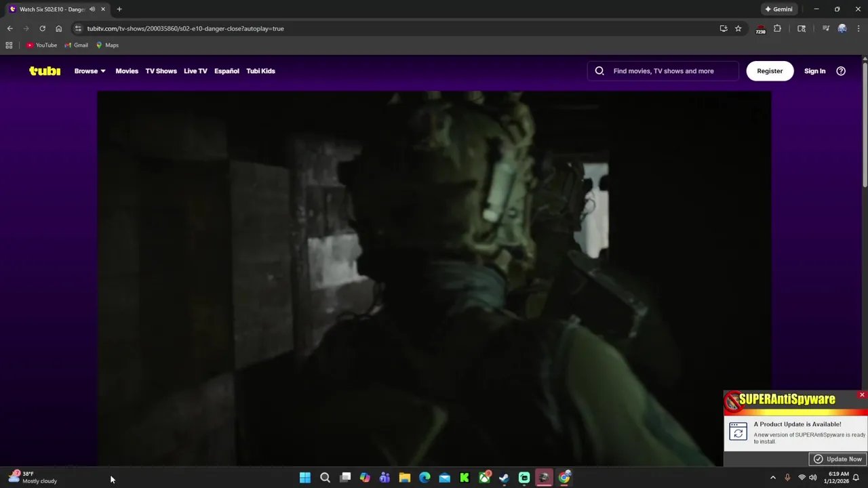View site information icon in address bar
Screen dimensions: 868x488
click(78, 28)
